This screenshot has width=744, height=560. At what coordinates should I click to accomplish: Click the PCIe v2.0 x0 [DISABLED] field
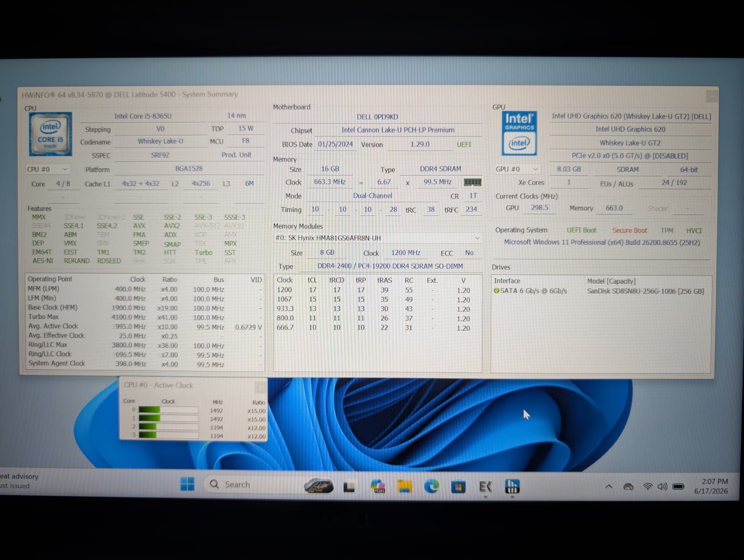pos(630,156)
